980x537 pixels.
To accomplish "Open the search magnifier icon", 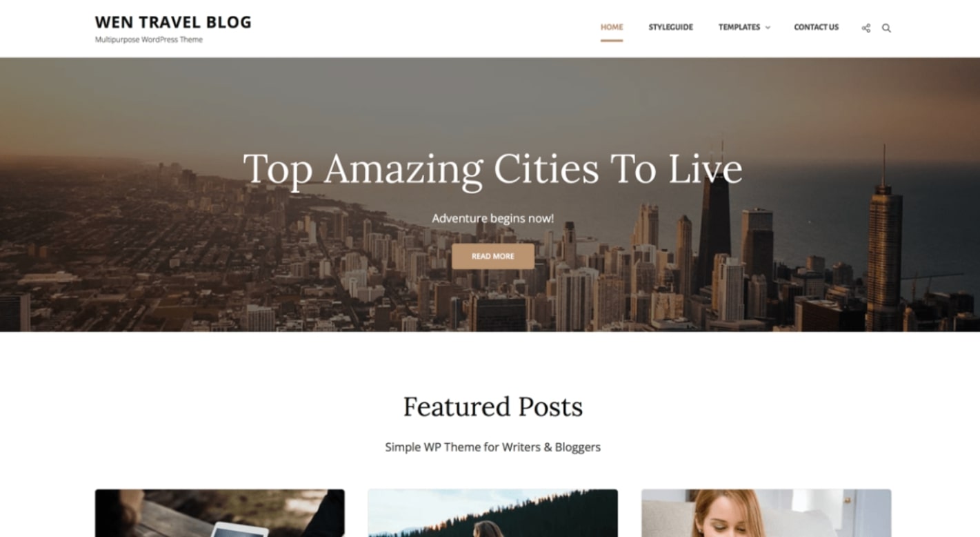I will pos(886,28).
